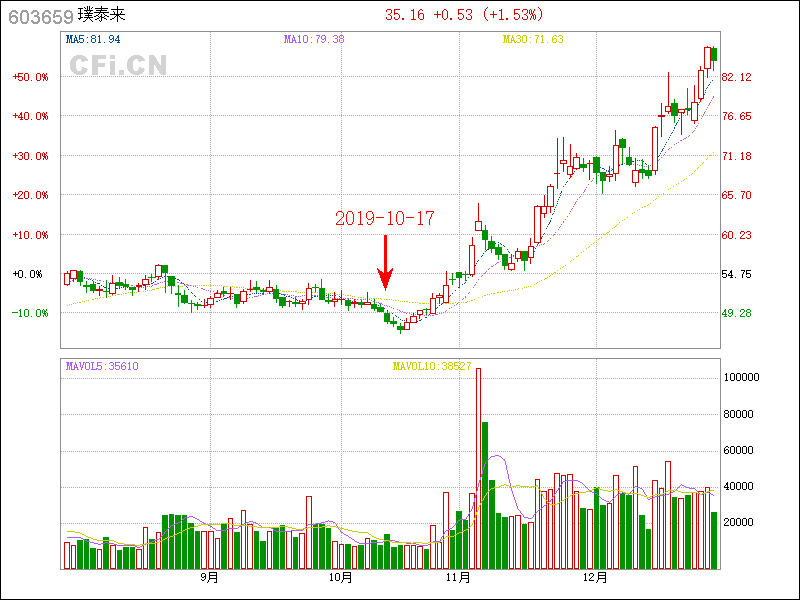Click the MAVOL5:35610 volume indicator label

102,367
